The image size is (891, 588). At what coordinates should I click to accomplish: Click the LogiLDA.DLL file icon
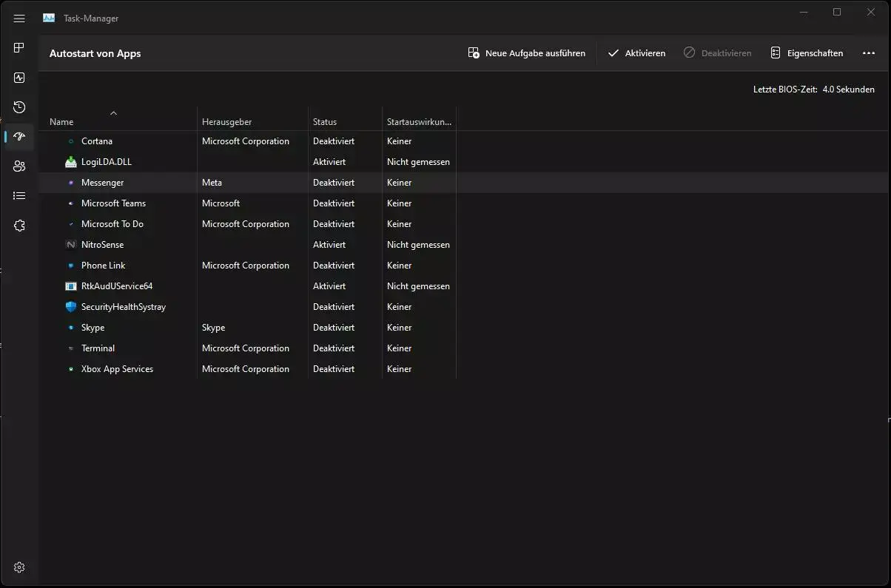[x=71, y=162]
